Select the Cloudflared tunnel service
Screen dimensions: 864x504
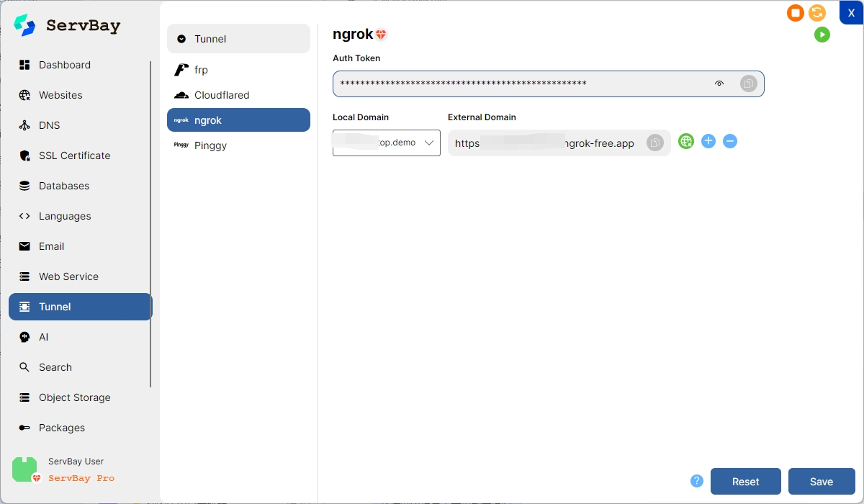point(238,95)
